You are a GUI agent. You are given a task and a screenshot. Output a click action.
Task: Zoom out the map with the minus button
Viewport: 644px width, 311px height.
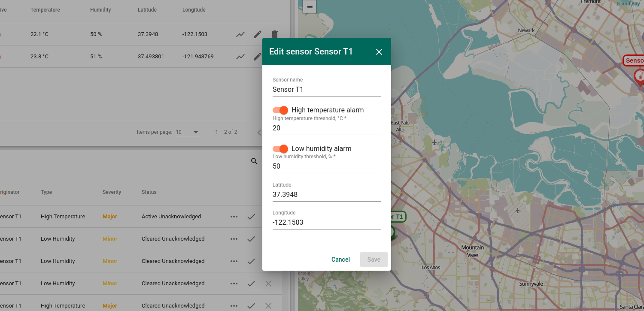coord(310,7)
